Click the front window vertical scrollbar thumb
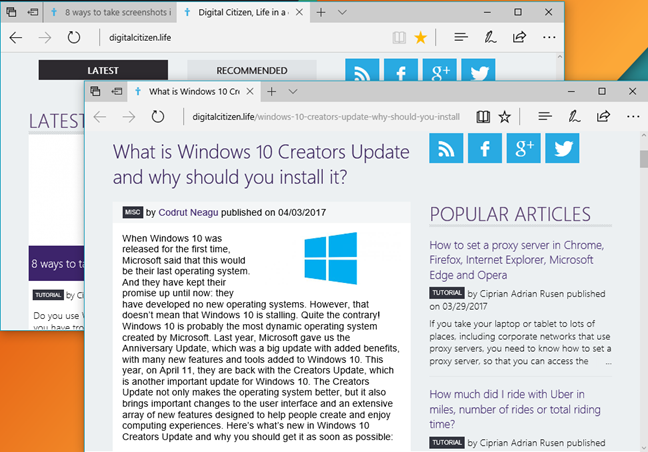Image resolution: width=648 pixels, height=452 pixels. click(x=643, y=159)
